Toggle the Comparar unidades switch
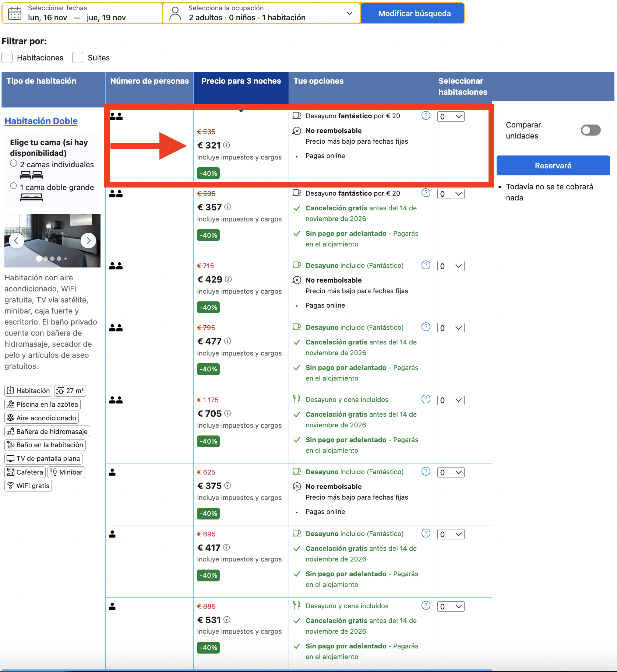The image size is (617, 672). pyautogui.click(x=591, y=130)
